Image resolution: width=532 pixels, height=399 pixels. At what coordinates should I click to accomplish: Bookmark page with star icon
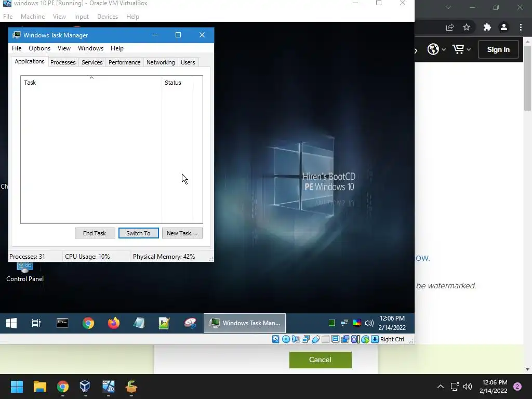pos(467,27)
